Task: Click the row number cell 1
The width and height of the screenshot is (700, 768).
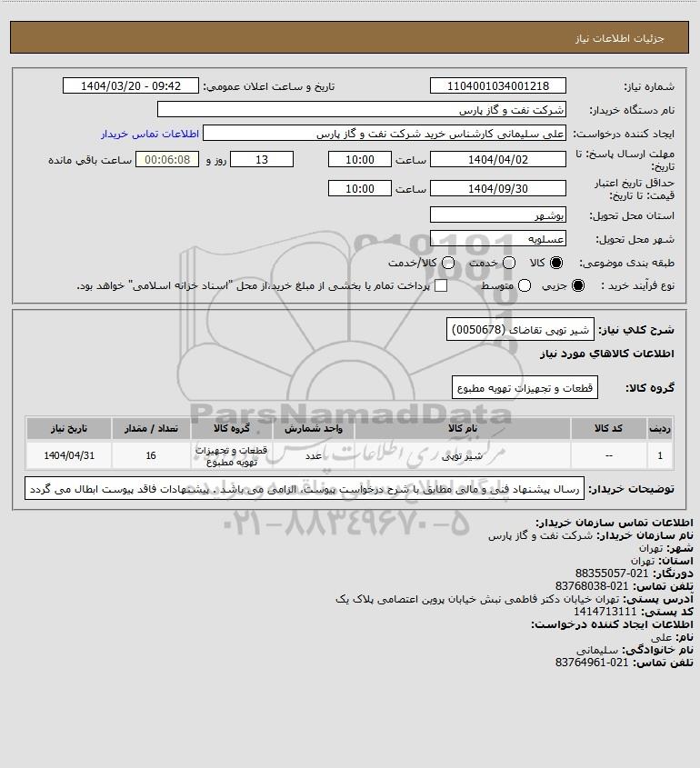Action: (660, 456)
